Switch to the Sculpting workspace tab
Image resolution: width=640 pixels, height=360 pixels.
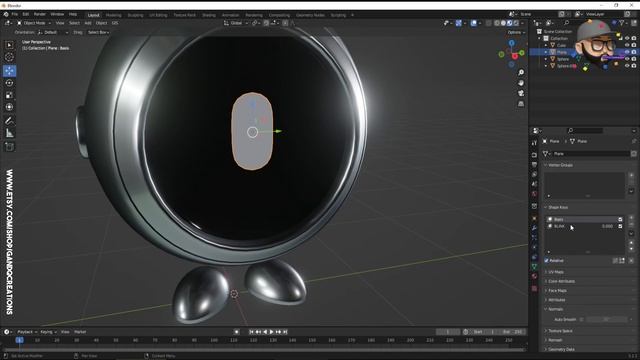coord(136,15)
